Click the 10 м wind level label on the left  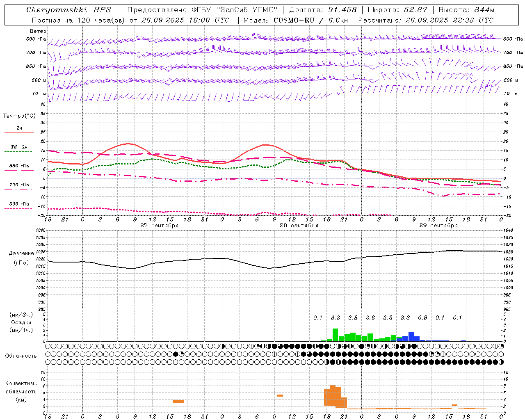(39, 94)
